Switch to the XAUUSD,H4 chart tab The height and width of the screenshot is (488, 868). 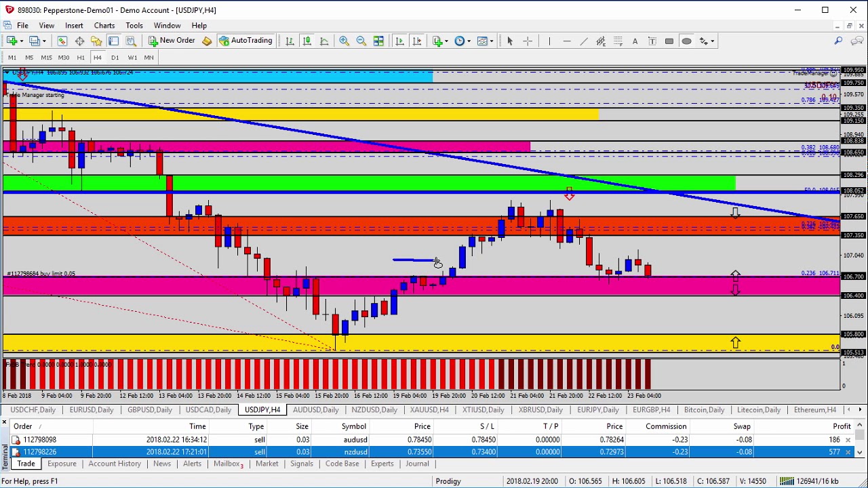point(429,409)
